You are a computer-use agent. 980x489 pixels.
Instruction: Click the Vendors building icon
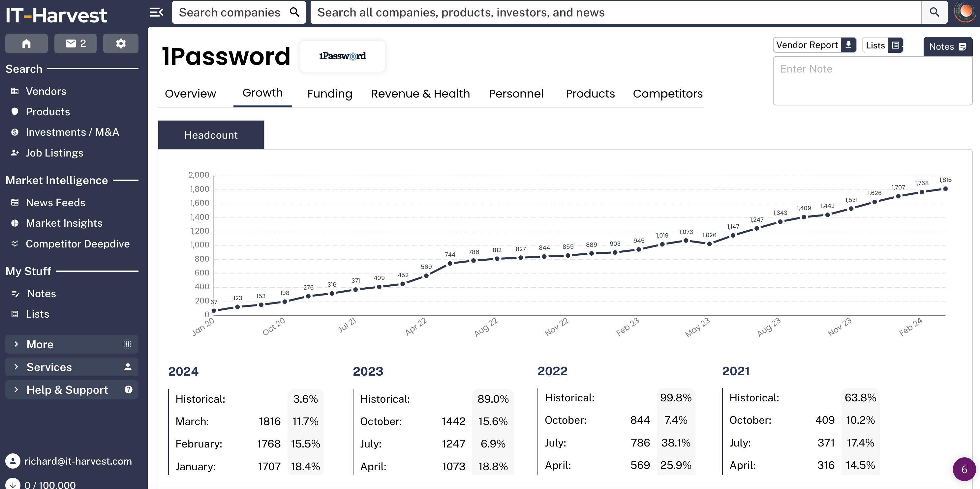pyautogui.click(x=15, y=91)
